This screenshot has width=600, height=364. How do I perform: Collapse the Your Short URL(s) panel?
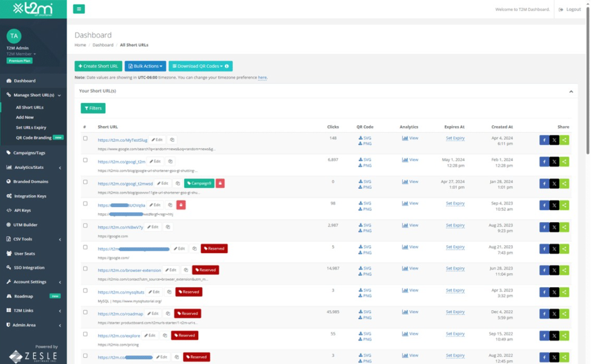point(570,91)
